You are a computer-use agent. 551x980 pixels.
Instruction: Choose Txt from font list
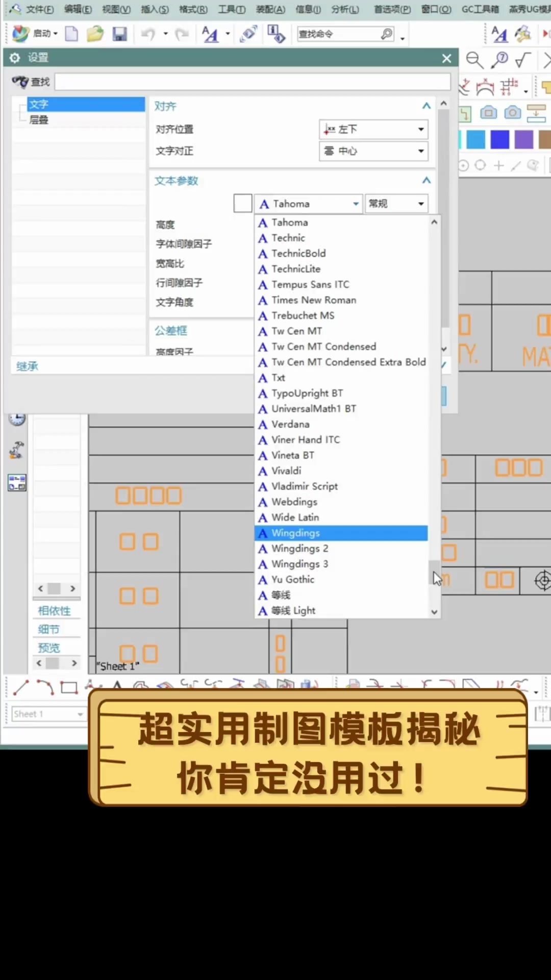point(341,378)
